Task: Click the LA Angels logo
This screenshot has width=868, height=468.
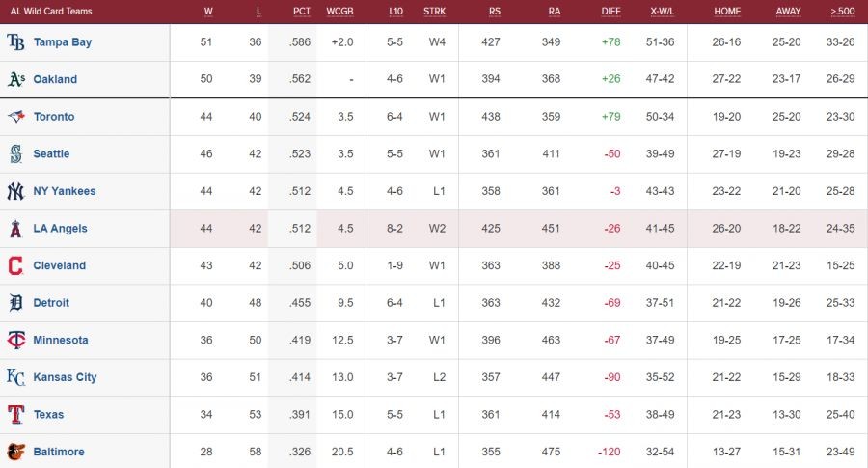Action: (x=15, y=229)
